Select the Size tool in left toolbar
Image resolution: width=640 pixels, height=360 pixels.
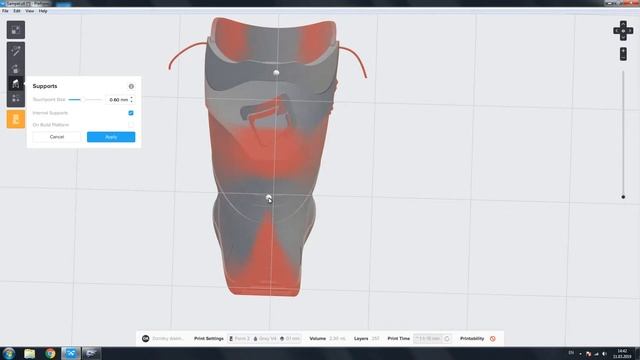coord(16,30)
